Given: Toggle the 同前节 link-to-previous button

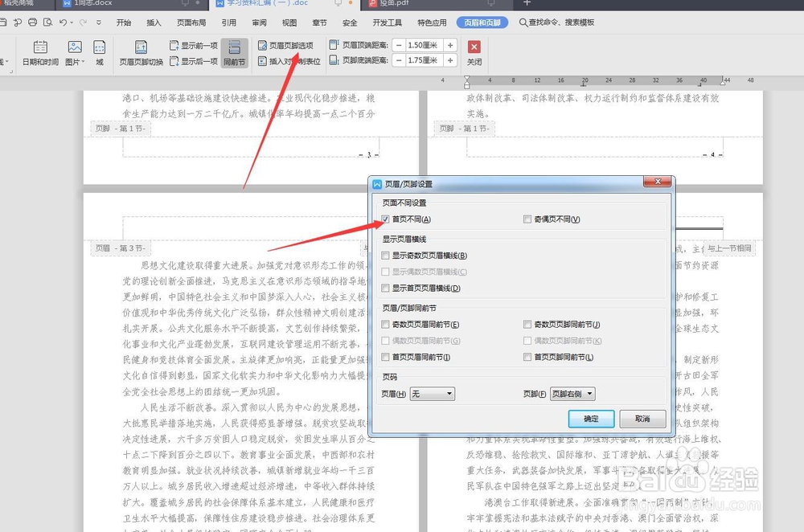Looking at the screenshot, I should click(234, 53).
